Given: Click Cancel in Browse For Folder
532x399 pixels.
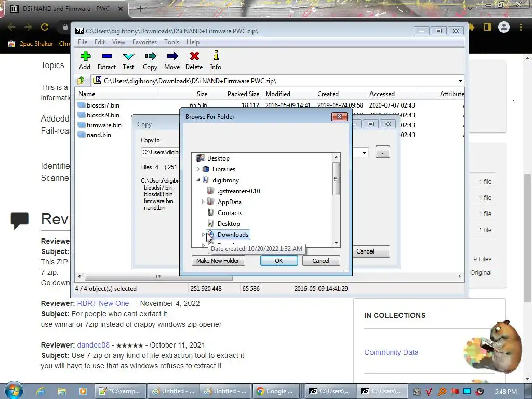Looking at the screenshot, I should (x=321, y=261).
